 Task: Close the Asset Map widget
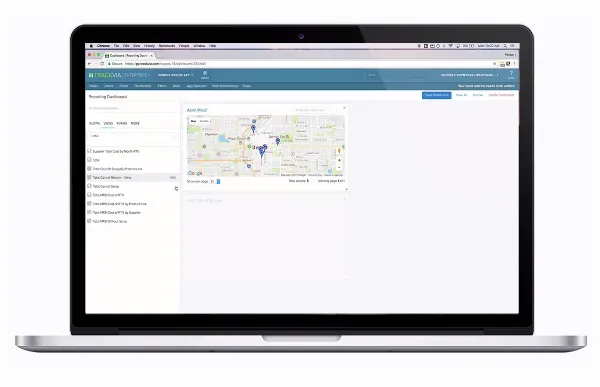click(344, 108)
